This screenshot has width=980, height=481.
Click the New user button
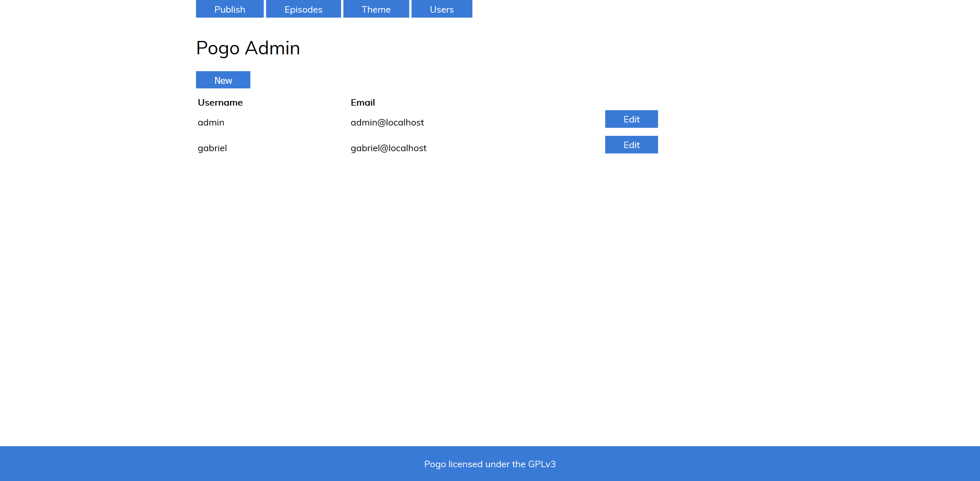click(223, 80)
